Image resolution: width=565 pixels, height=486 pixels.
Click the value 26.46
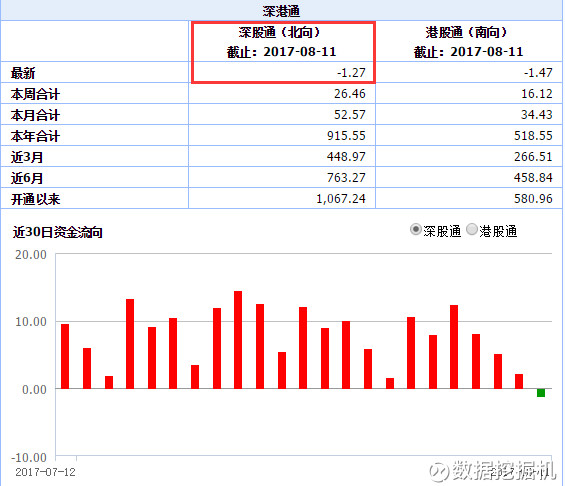[x=350, y=94]
